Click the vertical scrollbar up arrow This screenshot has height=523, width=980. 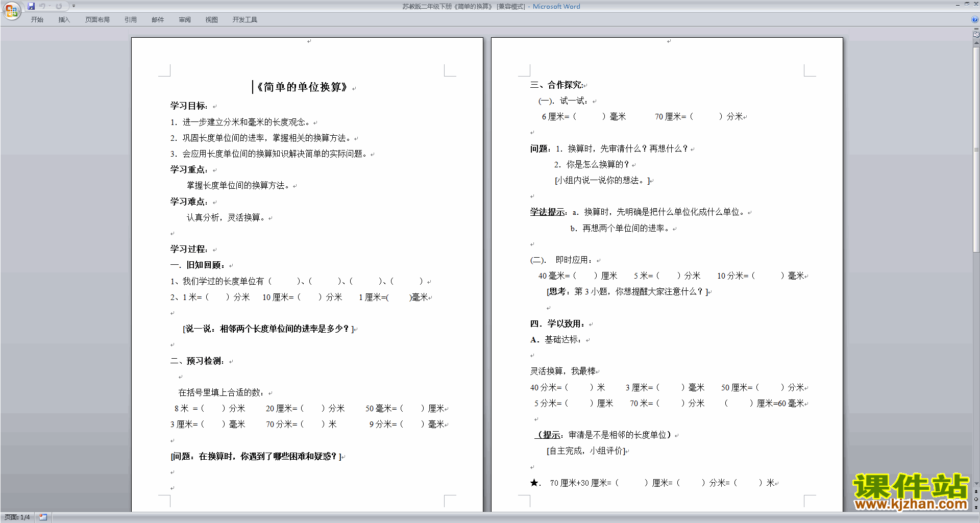(976, 43)
